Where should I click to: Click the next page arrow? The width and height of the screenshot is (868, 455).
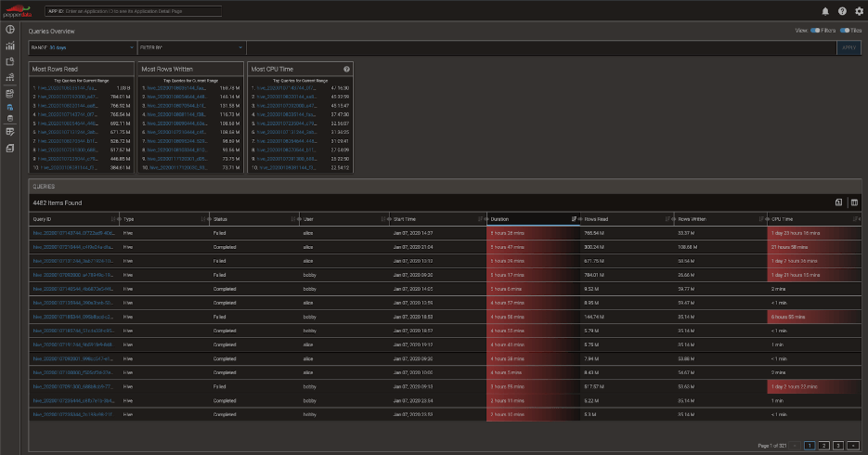(853, 446)
